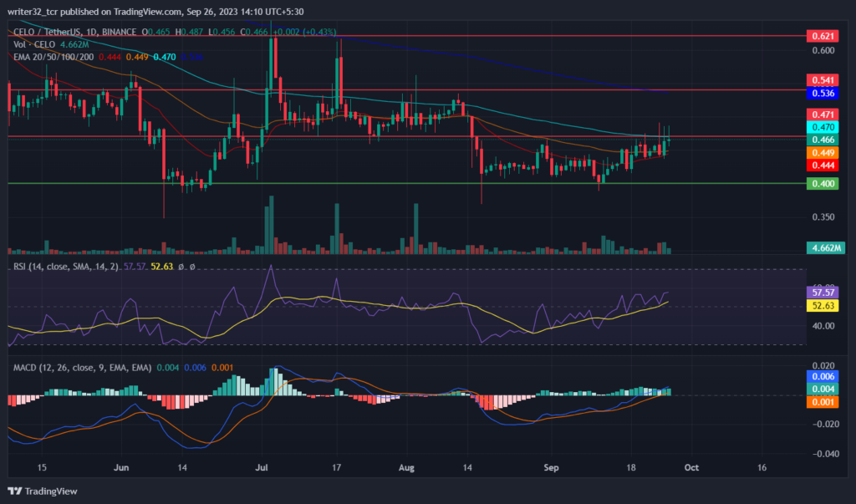Click the Oct date on time axis
This screenshot has height=504, width=856.
point(691,467)
